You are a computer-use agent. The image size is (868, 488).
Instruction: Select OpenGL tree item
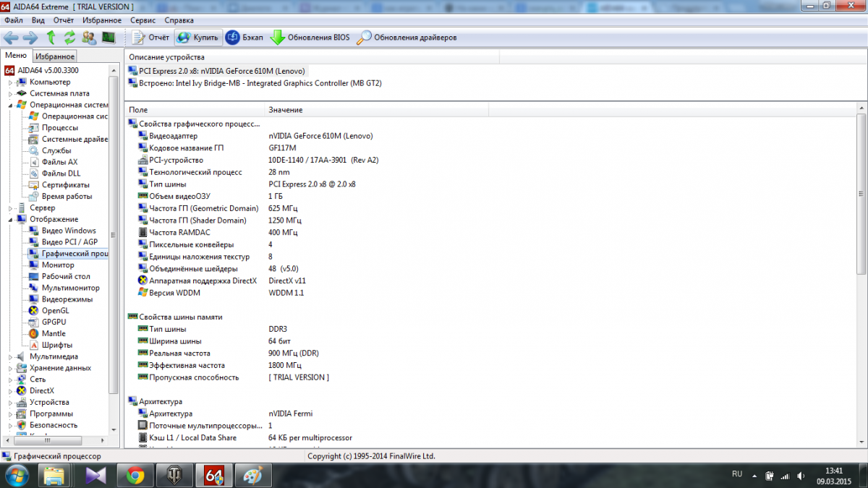(x=56, y=311)
